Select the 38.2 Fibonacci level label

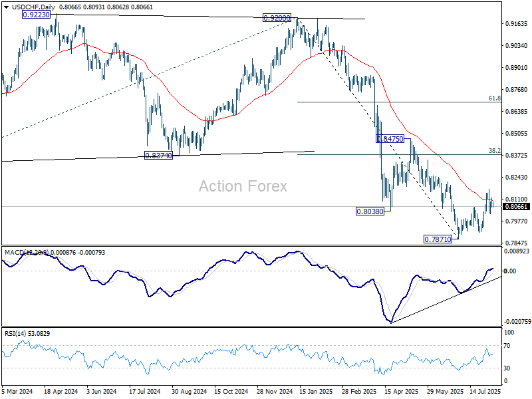(494, 151)
